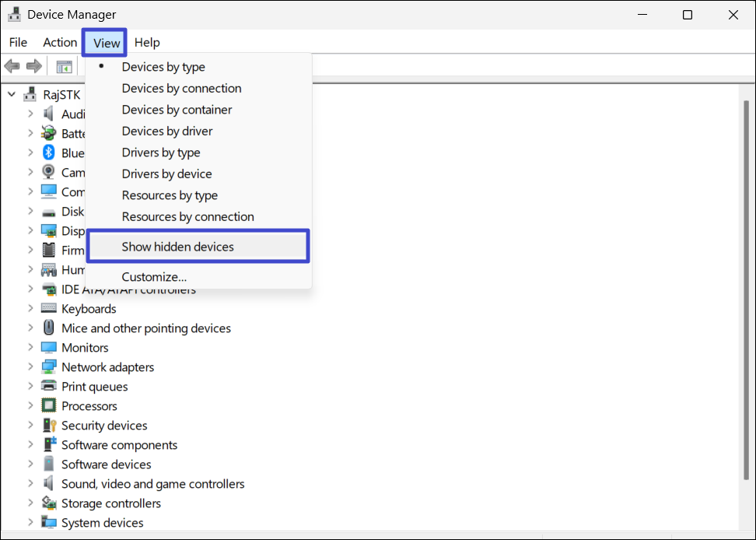Image resolution: width=756 pixels, height=540 pixels.
Task: Expand Sound, video and game controllers
Action: (30, 484)
